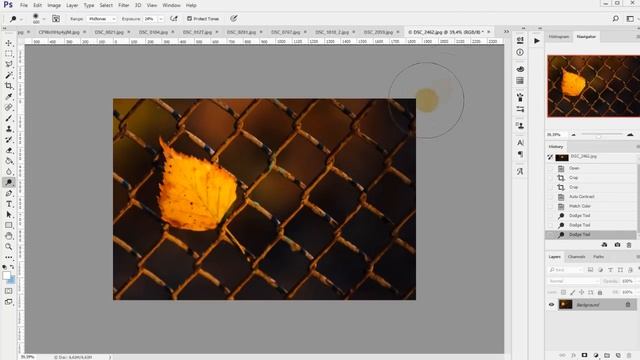The height and width of the screenshot is (360, 640).
Task: Toggle lock position
Action: (x=582, y=292)
